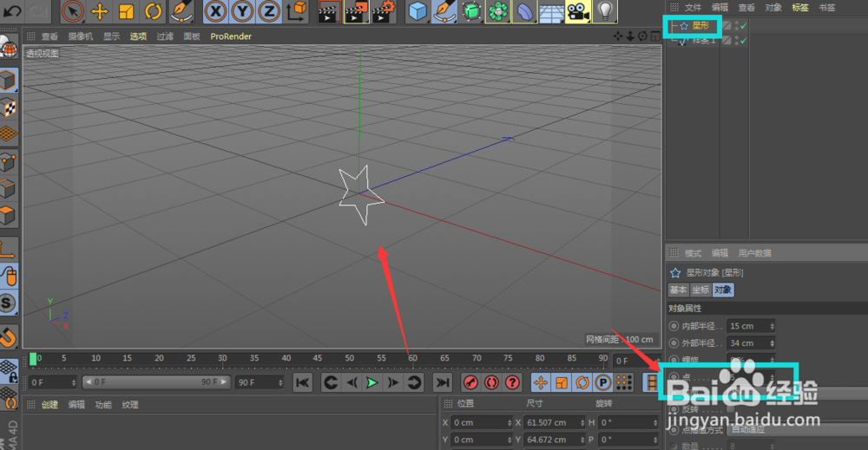Open the viewport 显示 menu
This screenshot has height=450, width=868.
(x=111, y=36)
